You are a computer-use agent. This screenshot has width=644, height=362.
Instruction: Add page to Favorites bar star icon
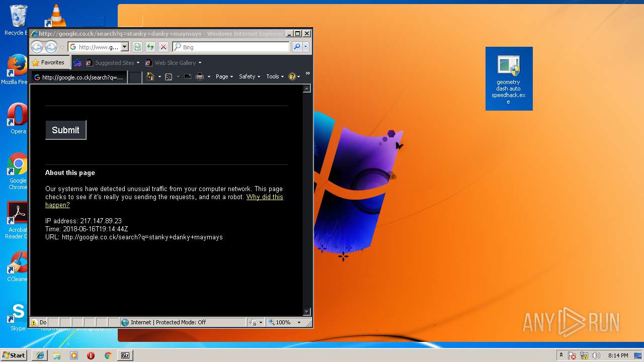coord(77,63)
